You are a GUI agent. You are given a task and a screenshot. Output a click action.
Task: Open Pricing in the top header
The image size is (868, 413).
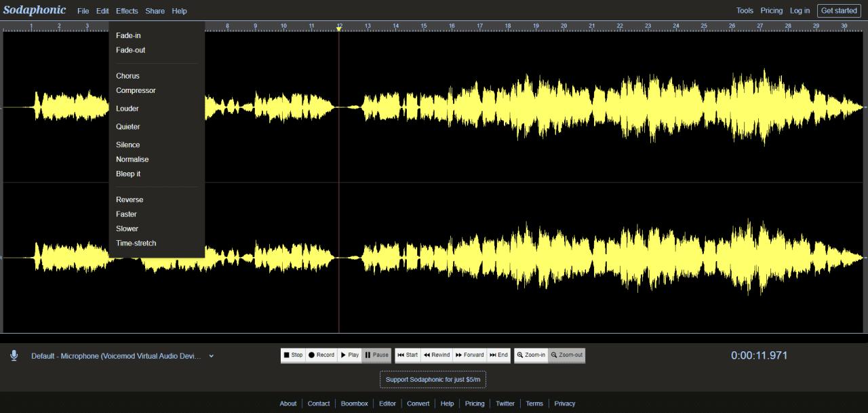(x=772, y=11)
